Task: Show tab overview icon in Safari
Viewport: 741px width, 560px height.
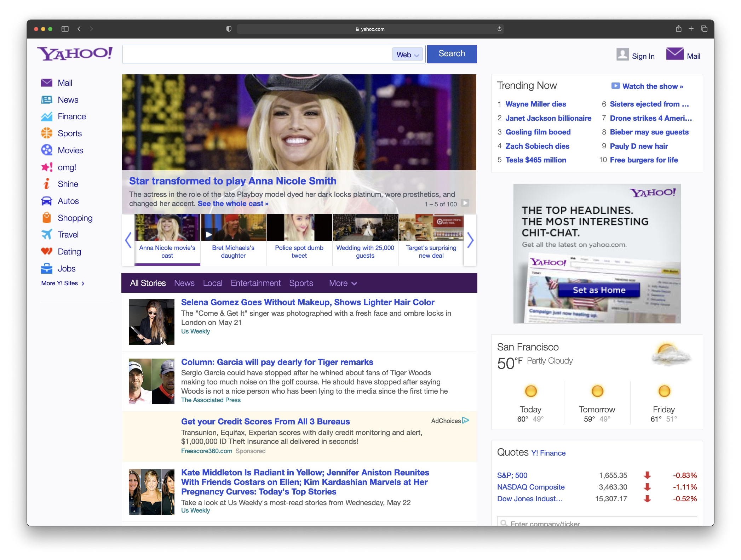Action: click(704, 29)
